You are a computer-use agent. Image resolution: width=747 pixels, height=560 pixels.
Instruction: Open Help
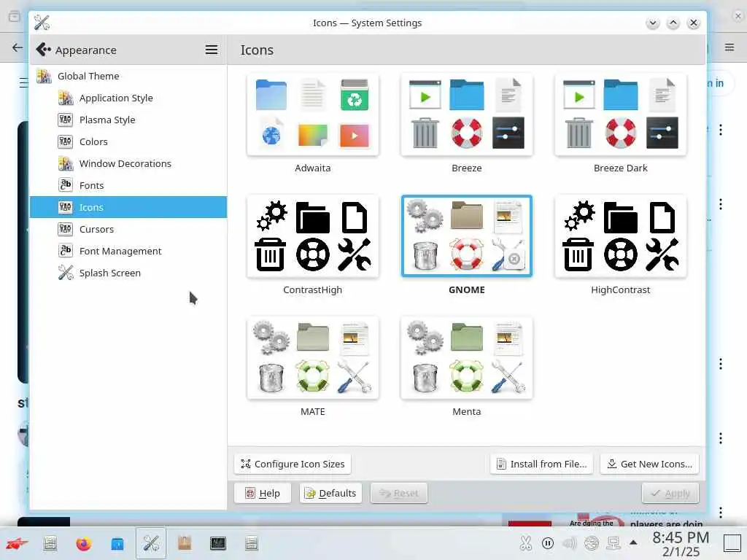pos(263,494)
